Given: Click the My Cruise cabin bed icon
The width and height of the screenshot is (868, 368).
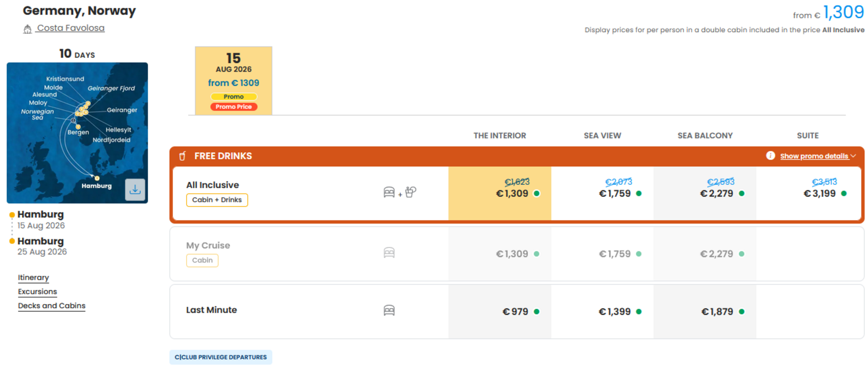Looking at the screenshot, I should pyautogui.click(x=389, y=253).
